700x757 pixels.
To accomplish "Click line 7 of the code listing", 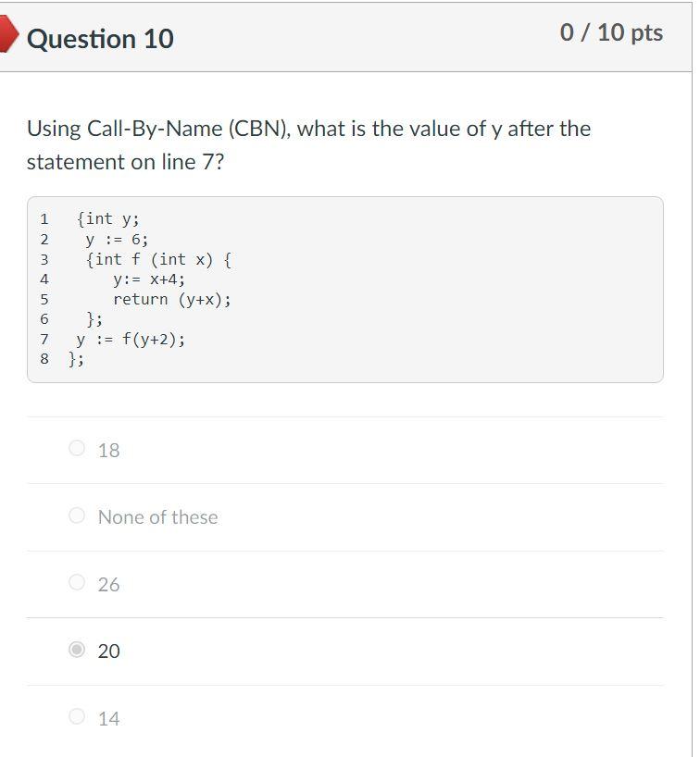I will [130, 339].
